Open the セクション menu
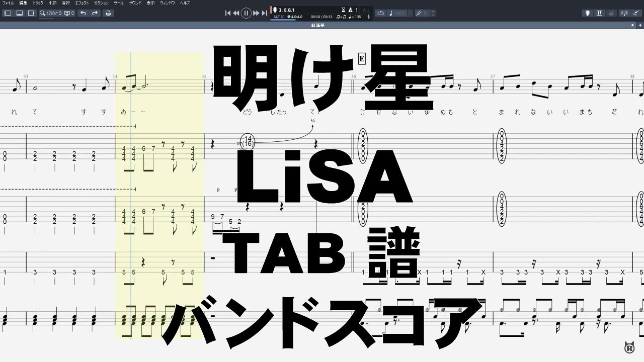 point(102,3)
